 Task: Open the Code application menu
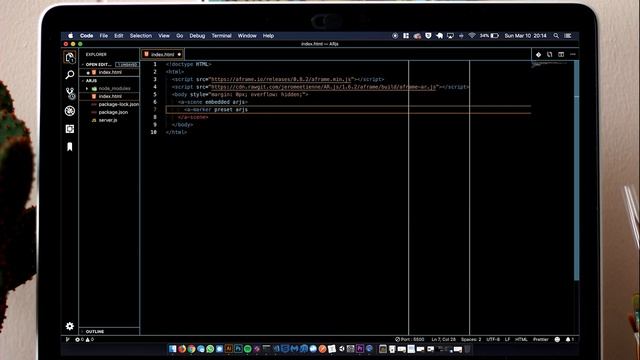point(87,36)
